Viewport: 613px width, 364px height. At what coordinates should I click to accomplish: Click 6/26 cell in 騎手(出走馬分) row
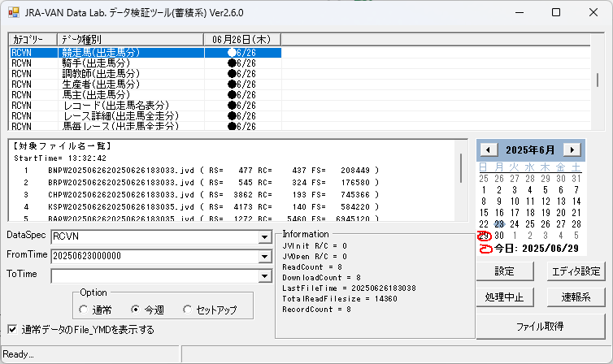[x=242, y=63]
